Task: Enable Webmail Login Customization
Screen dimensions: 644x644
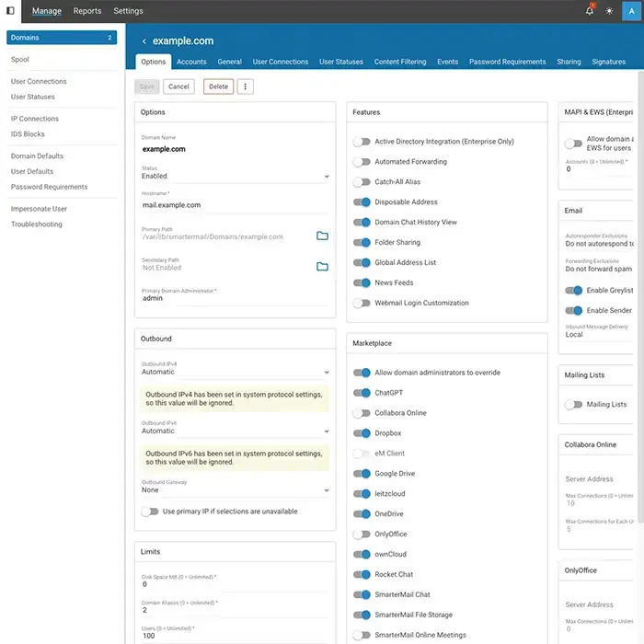Action: coord(362,303)
